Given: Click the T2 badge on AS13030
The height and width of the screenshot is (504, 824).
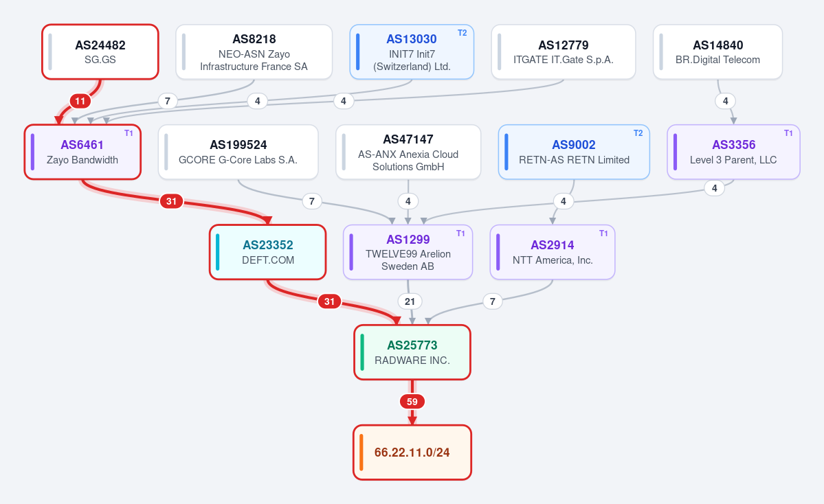Looking at the screenshot, I should 462,32.
